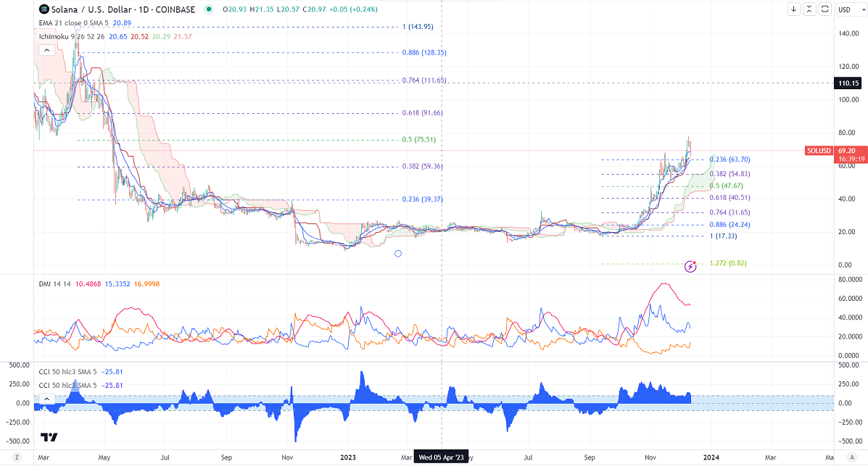Click the move pane down arrow icon
868x469 pixels.
[x=794, y=9]
